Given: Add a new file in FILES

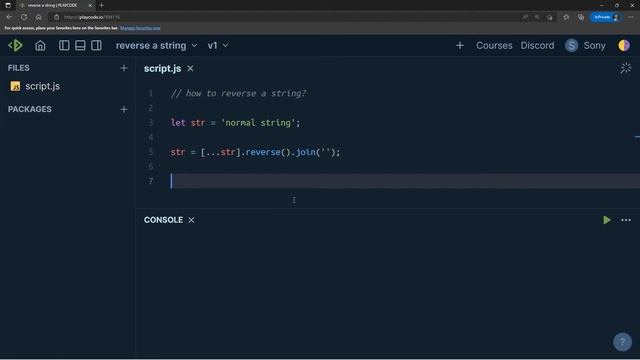Looking at the screenshot, I should tap(124, 68).
